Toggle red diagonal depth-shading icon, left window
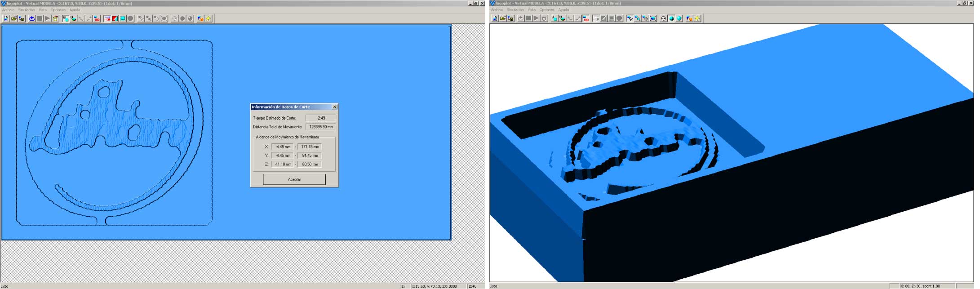The width and height of the screenshot is (980, 289). click(x=115, y=18)
